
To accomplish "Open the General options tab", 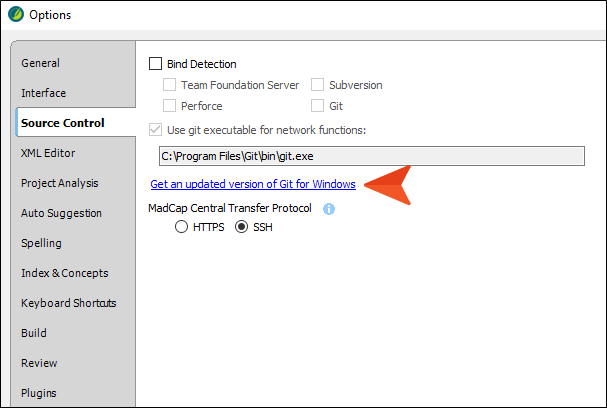I will [41, 63].
